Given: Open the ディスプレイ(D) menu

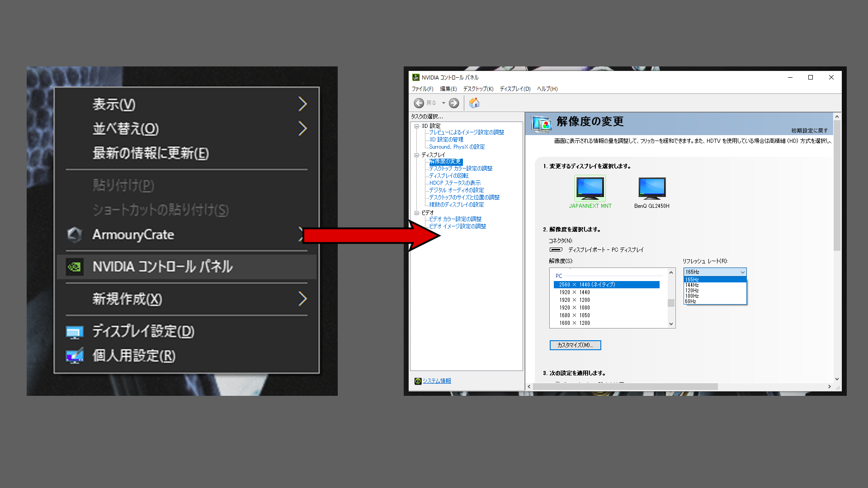Looking at the screenshot, I should point(515,89).
